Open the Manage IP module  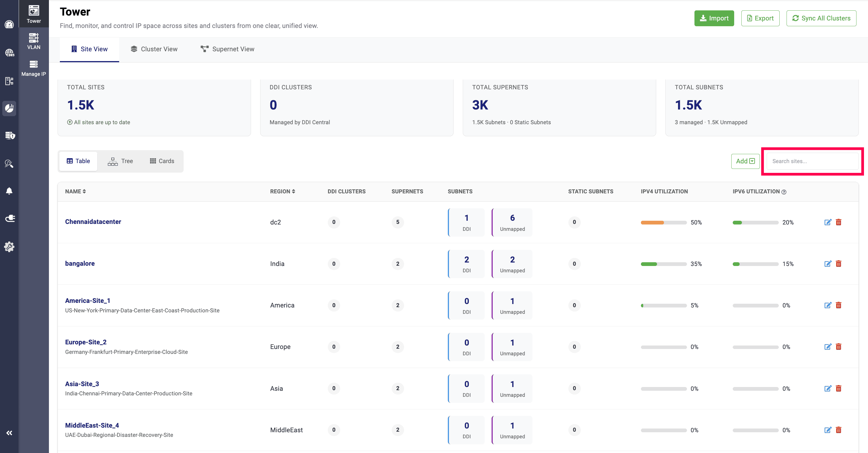point(34,68)
